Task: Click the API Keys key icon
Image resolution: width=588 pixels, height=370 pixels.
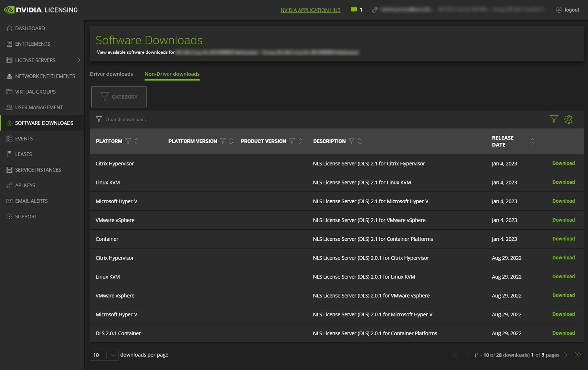Action: [x=9, y=185]
